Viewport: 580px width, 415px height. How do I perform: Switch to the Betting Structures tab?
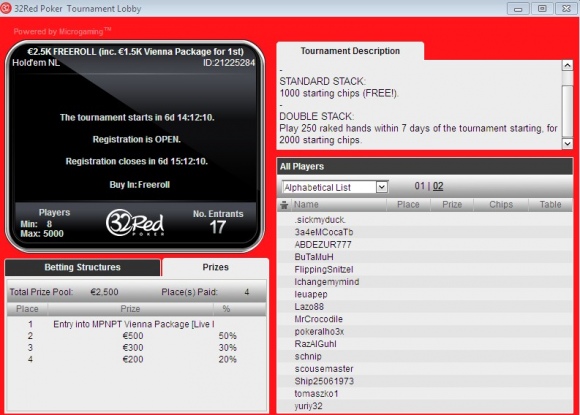click(x=82, y=267)
